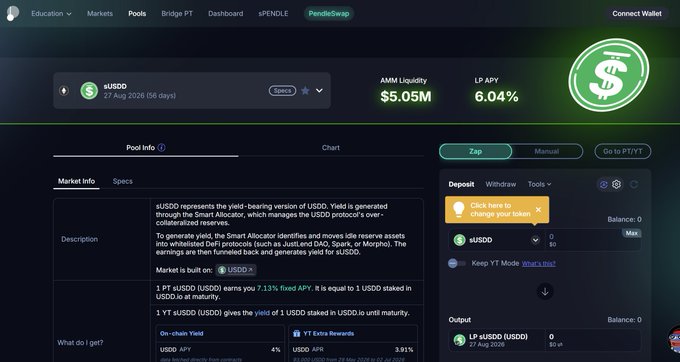Open PendleSwap from the nav bar
The image size is (680, 362).
(x=329, y=13)
